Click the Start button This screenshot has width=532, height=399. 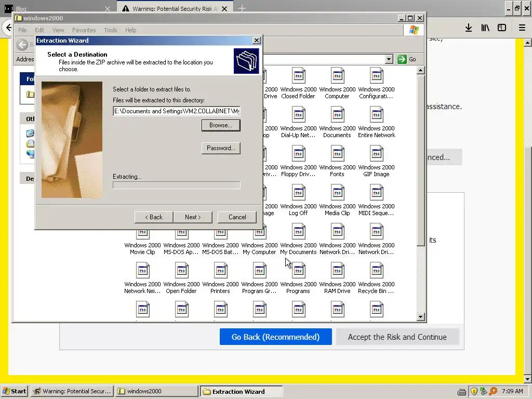click(x=14, y=391)
